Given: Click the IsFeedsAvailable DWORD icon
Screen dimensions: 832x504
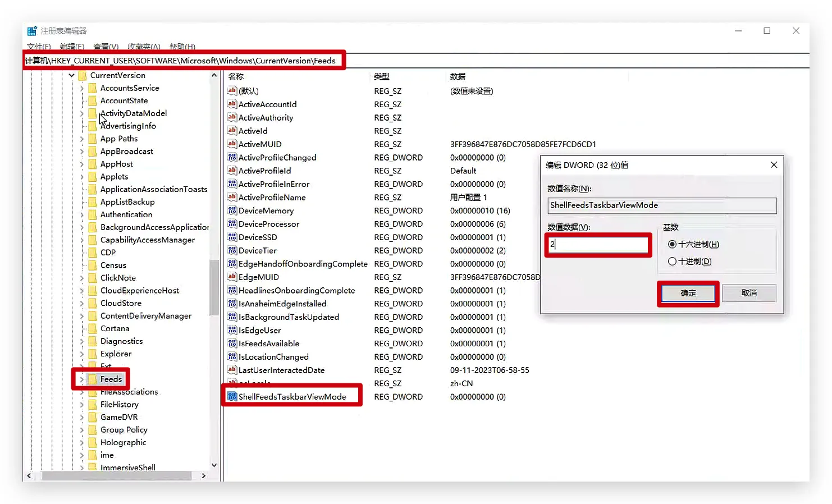Looking at the screenshot, I should point(232,343).
